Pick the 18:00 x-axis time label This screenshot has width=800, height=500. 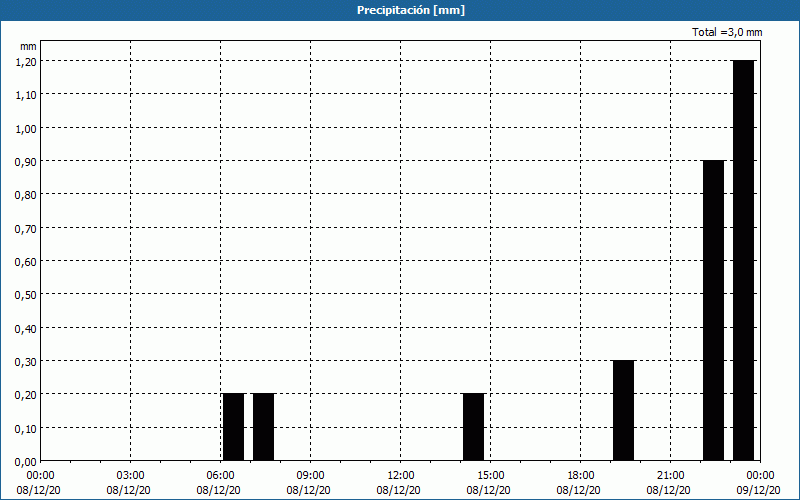click(x=580, y=476)
